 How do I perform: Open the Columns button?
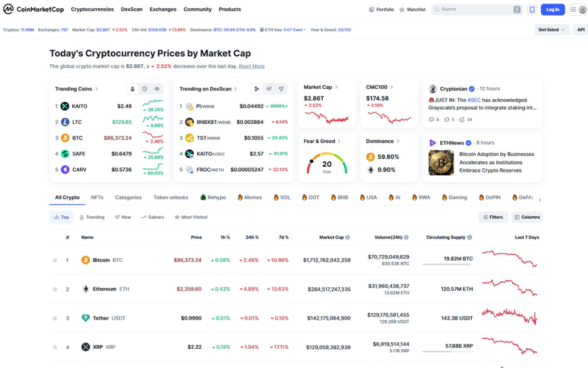[x=527, y=218]
